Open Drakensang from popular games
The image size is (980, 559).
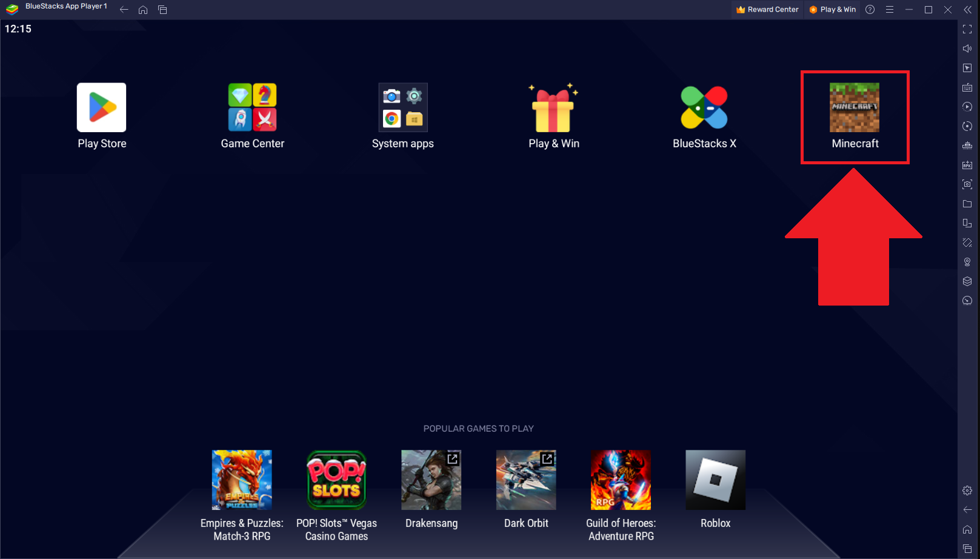[431, 480]
